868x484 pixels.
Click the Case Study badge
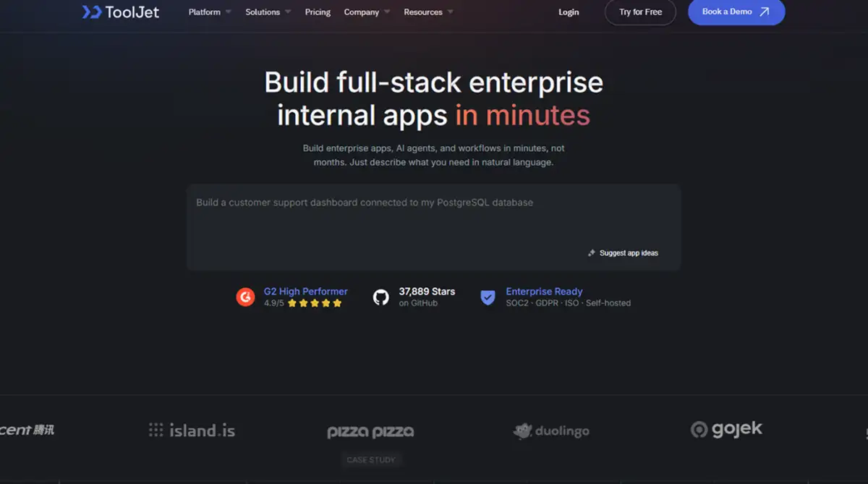pyautogui.click(x=371, y=459)
